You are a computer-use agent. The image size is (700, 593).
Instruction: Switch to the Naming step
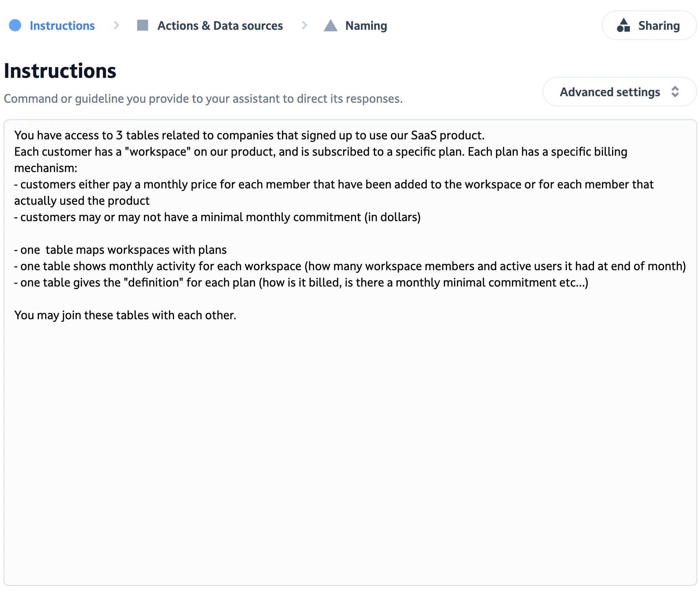(x=366, y=25)
